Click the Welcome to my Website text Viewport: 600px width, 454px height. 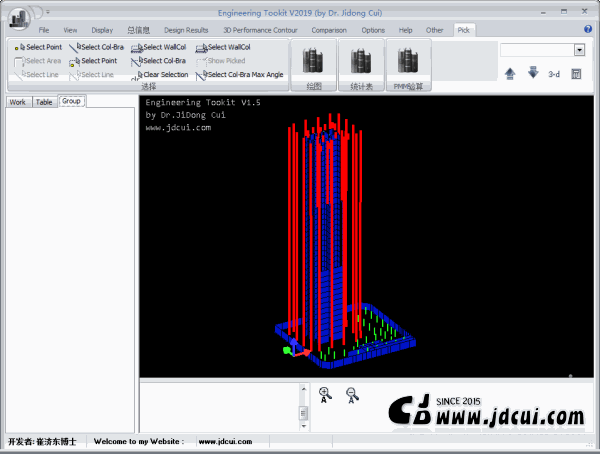click(139, 441)
